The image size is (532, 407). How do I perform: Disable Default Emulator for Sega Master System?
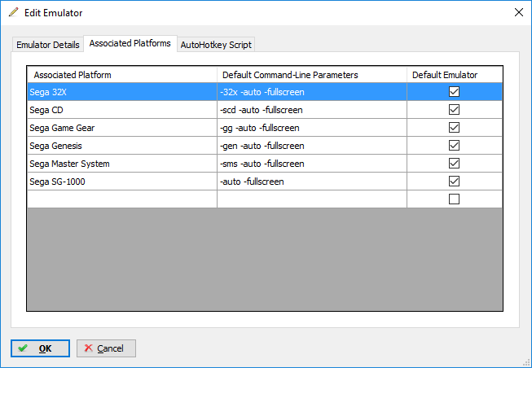click(454, 164)
